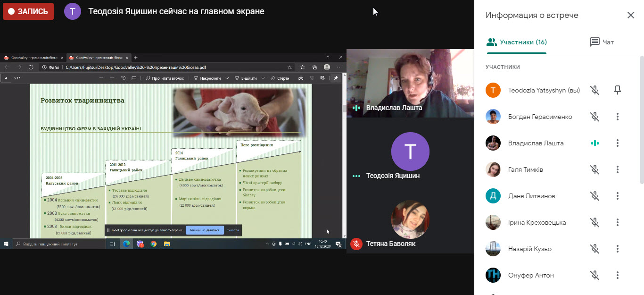Click Даня Литвинов's avatar in participants

coord(493,196)
